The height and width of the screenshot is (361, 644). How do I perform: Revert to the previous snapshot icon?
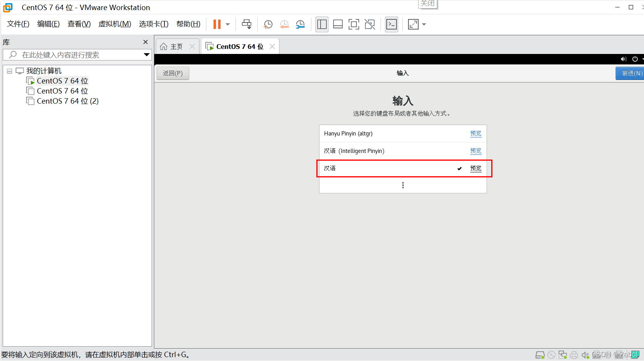click(284, 24)
